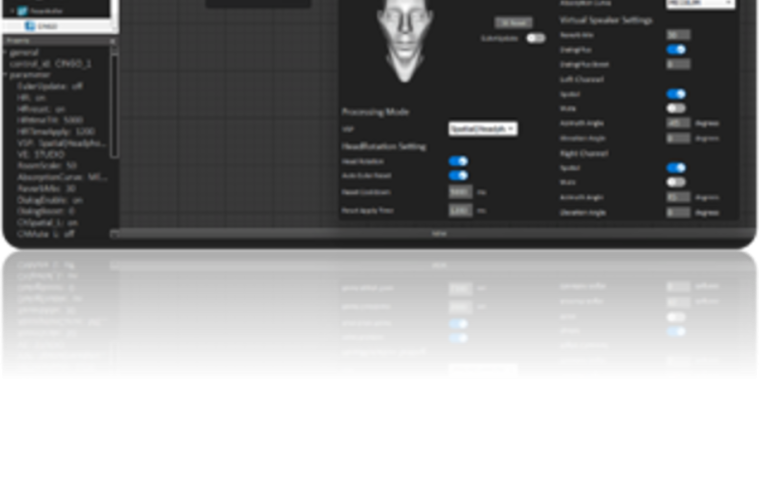Close the Params panel with X icon
This screenshot has height=500, width=759.
(x=113, y=40)
